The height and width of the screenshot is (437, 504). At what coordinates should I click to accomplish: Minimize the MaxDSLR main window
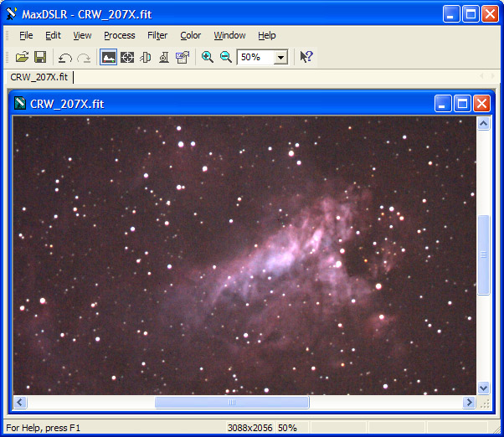(x=451, y=14)
